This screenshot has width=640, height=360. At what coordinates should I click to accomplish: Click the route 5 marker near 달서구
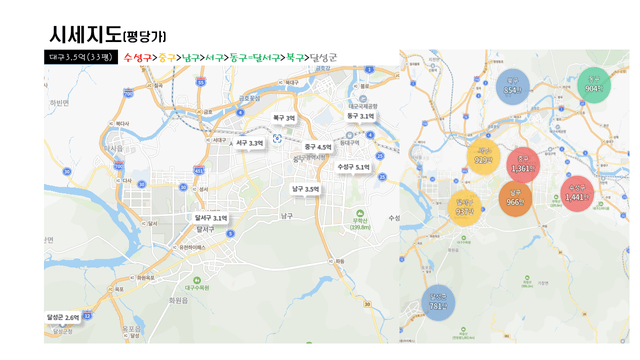231,233
